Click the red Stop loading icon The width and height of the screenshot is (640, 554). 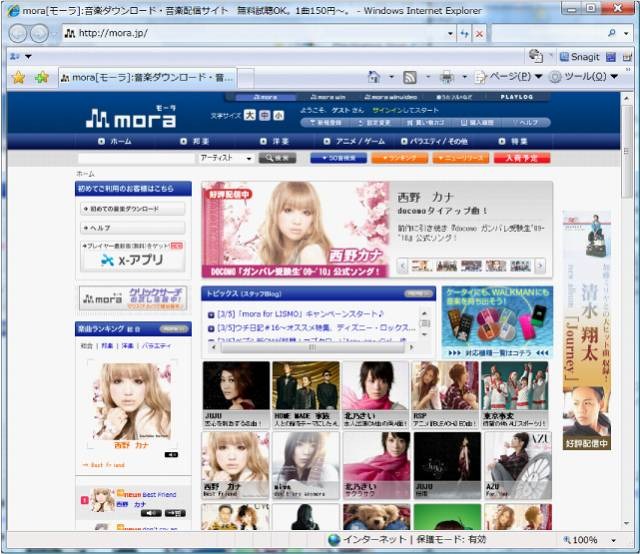[x=479, y=34]
